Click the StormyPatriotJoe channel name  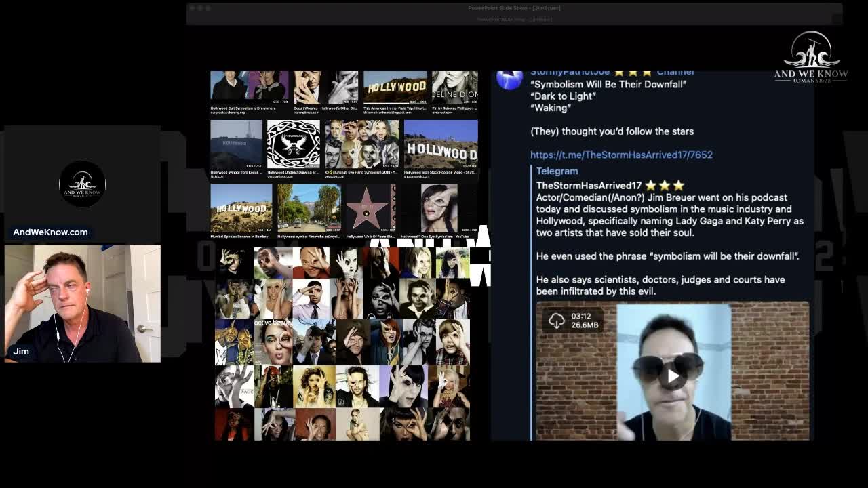[x=612, y=73]
